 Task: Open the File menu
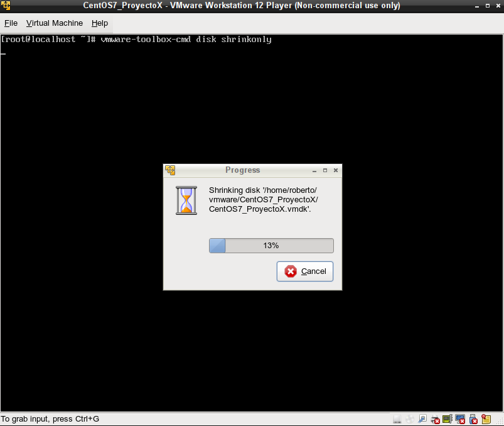pos(11,23)
